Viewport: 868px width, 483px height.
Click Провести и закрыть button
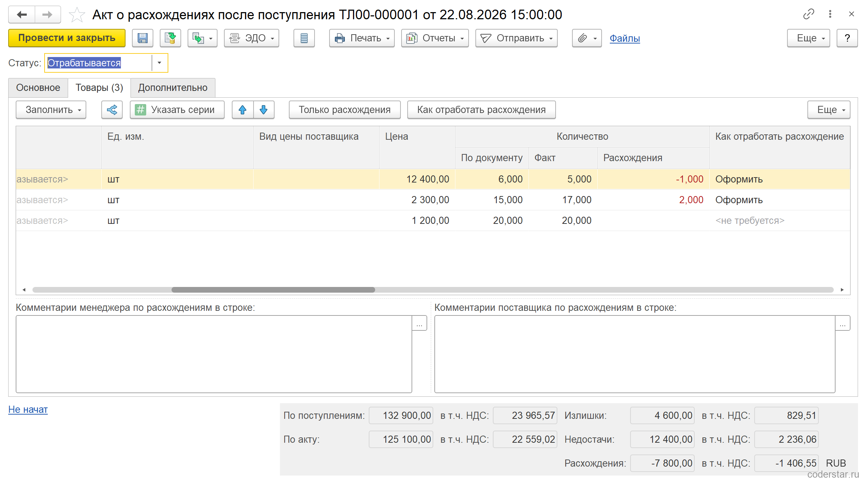[x=67, y=38]
